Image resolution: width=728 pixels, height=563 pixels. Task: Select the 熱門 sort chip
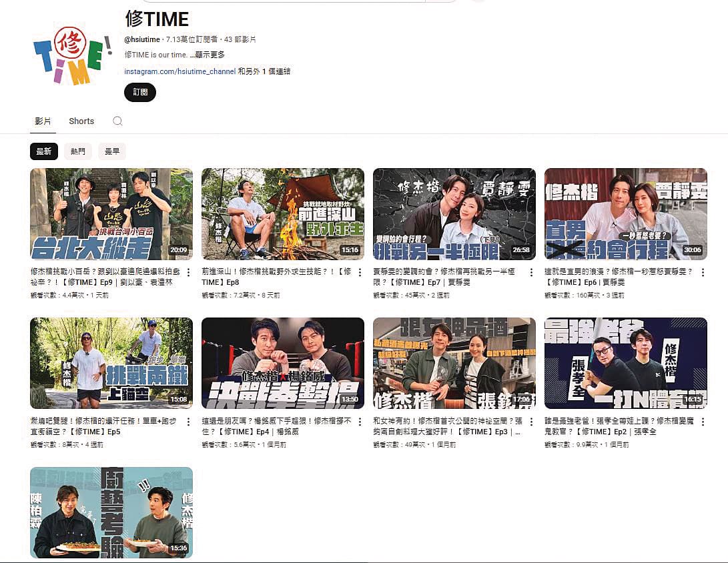coord(78,151)
